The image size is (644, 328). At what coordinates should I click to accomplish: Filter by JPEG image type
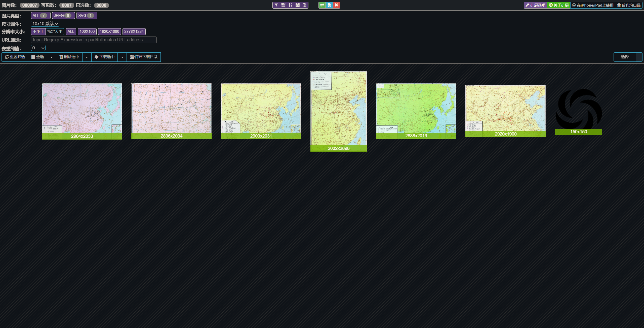(63, 16)
